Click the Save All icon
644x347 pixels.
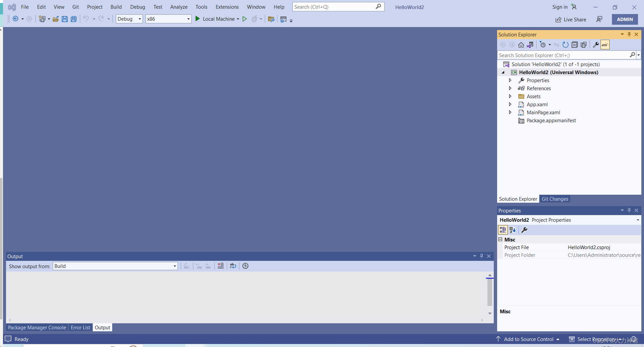(x=73, y=19)
